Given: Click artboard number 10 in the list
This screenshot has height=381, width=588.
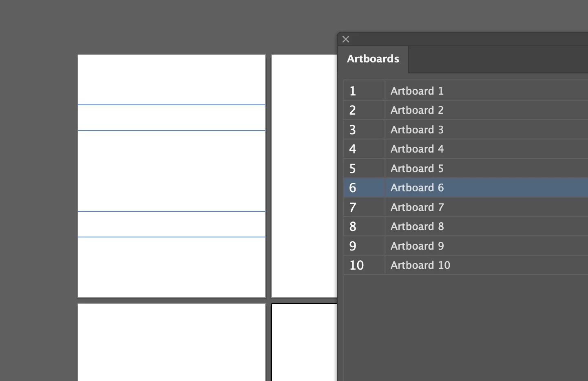Looking at the screenshot, I should tap(356, 265).
